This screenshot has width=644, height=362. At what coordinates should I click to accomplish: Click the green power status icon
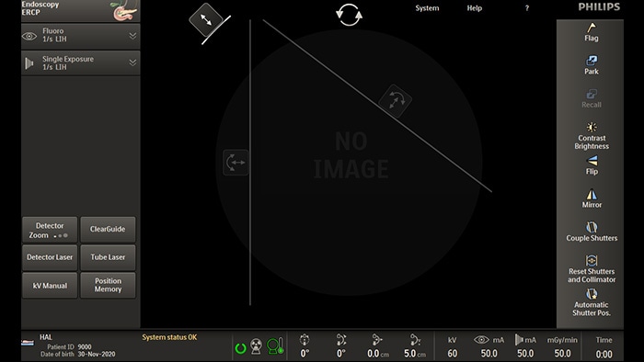click(241, 348)
